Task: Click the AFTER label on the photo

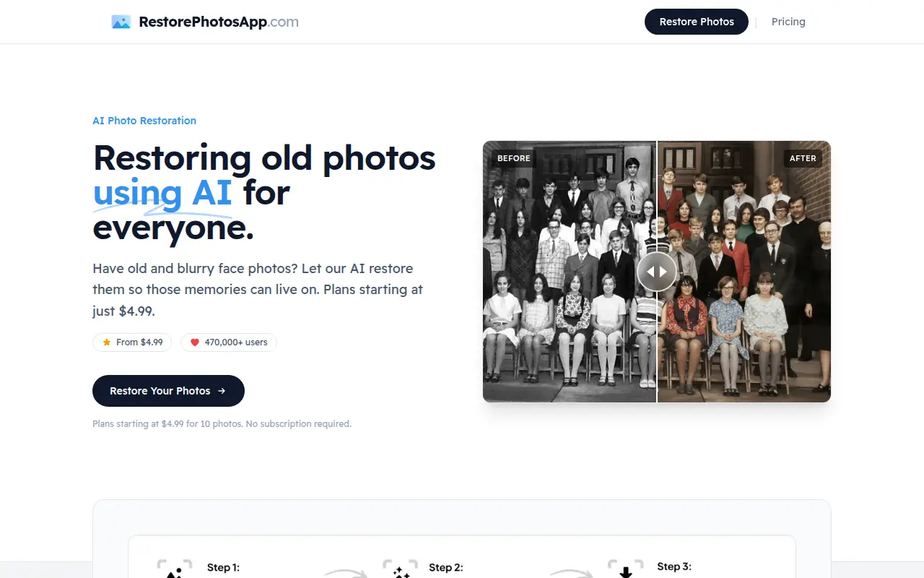Action: pyautogui.click(x=803, y=158)
